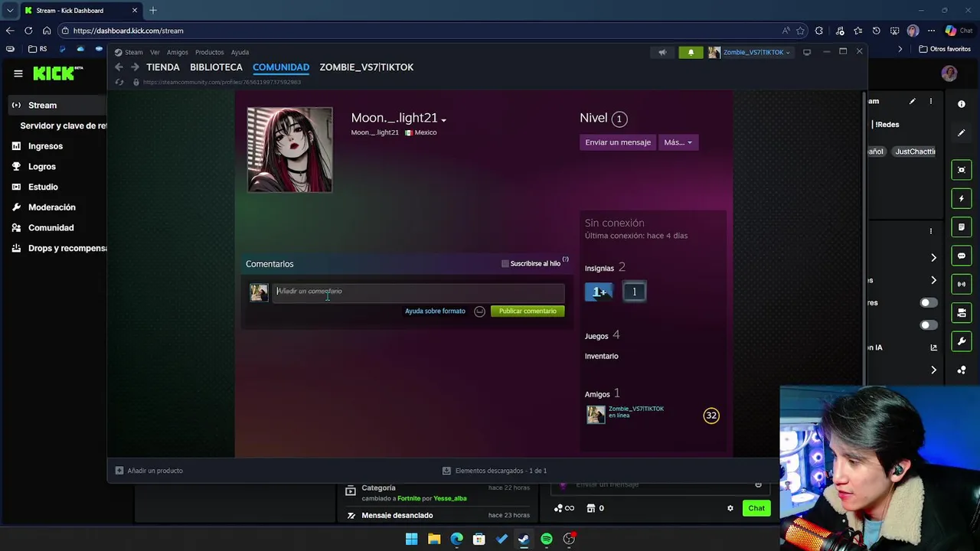Open the COMUNIDAD tab in Steam
This screenshot has height=551, width=980.
281,67
